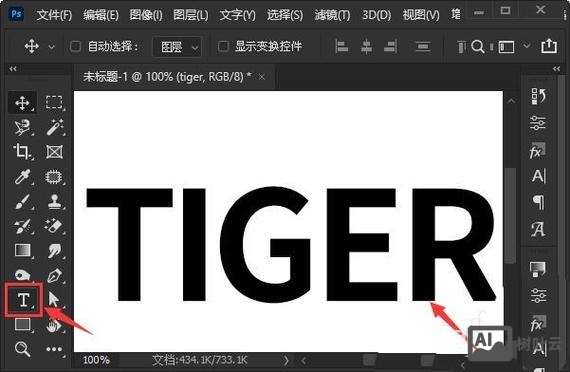Activate the Hand tool
Viewport: 570px width, 372px height.
coord(54,325)
